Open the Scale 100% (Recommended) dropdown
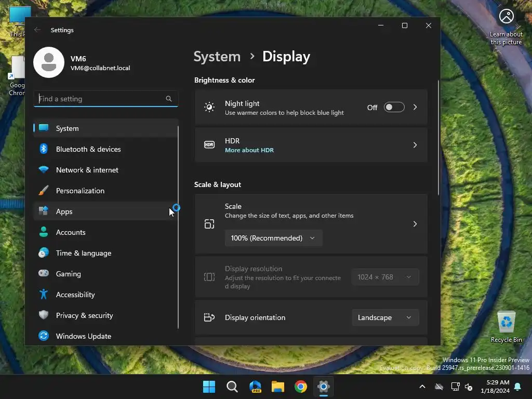Image resolution: width=532 pixels, height=399 pixels. click(273, 238)
